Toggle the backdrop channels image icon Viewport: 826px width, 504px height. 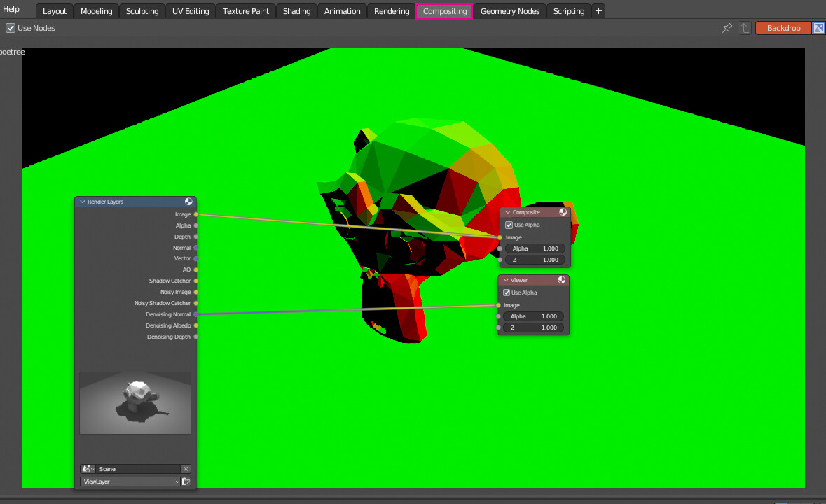[x=818, y=28]
